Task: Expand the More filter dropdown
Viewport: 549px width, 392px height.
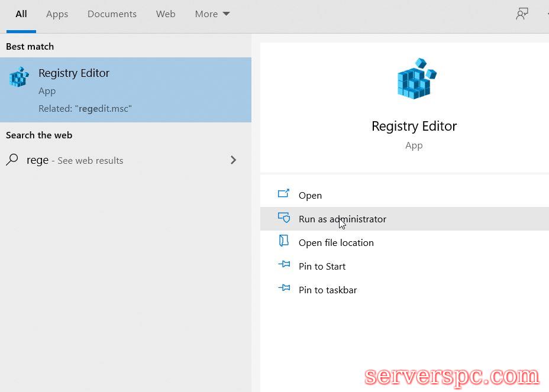Action: (212, 14)
